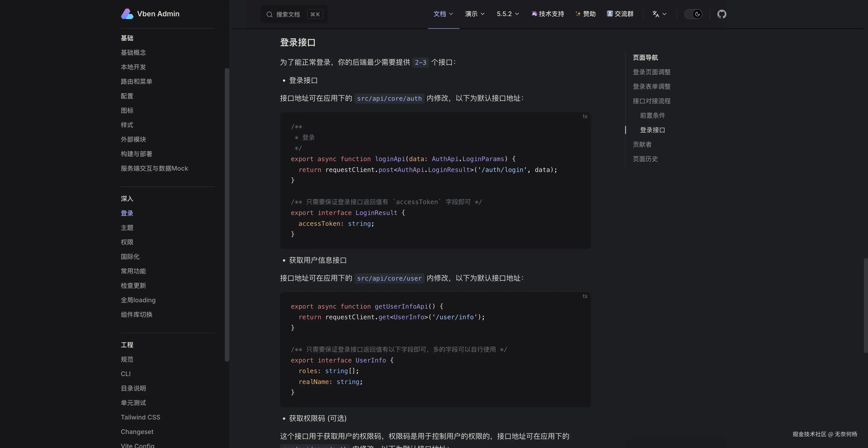The image size is (868, 448).
Task: Open 服务端交互与数据Mock sidebar page
Action: click(154, 168)
